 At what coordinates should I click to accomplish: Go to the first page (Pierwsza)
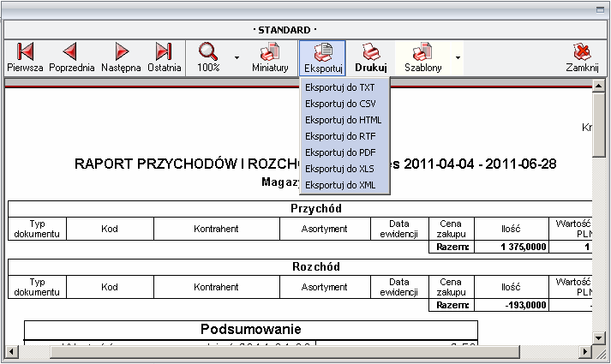point(25,57)
